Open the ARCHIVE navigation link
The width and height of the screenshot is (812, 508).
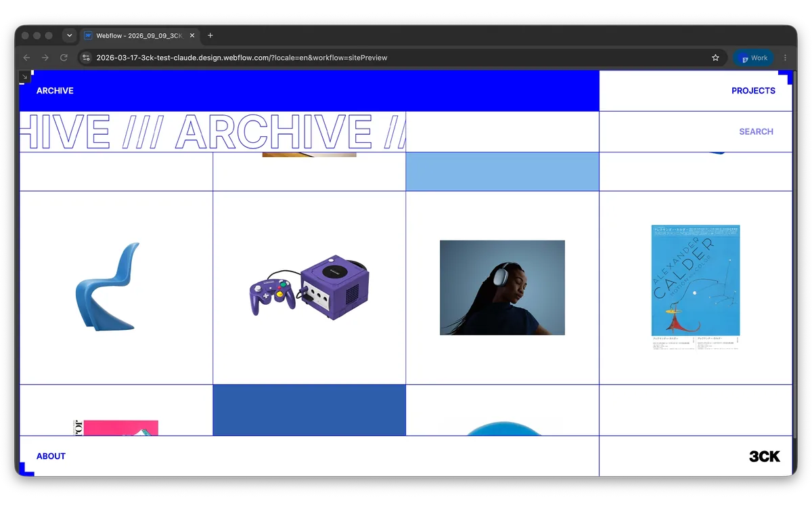55,91
